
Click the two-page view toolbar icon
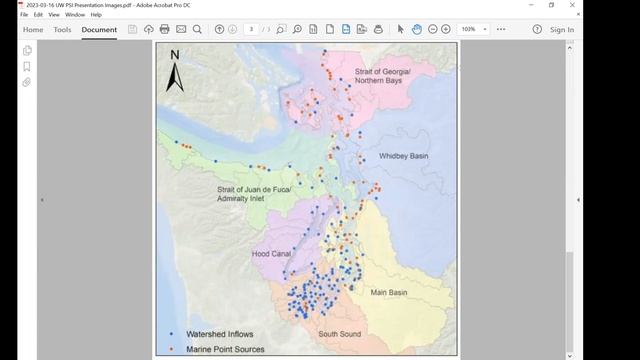pyautogui.click(x=362, y=29)
